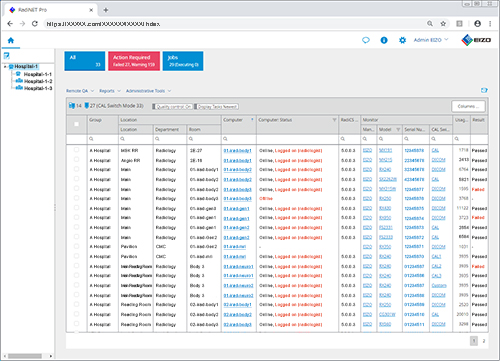Close the RadiNET Pro browser tab

click(91, 10)
